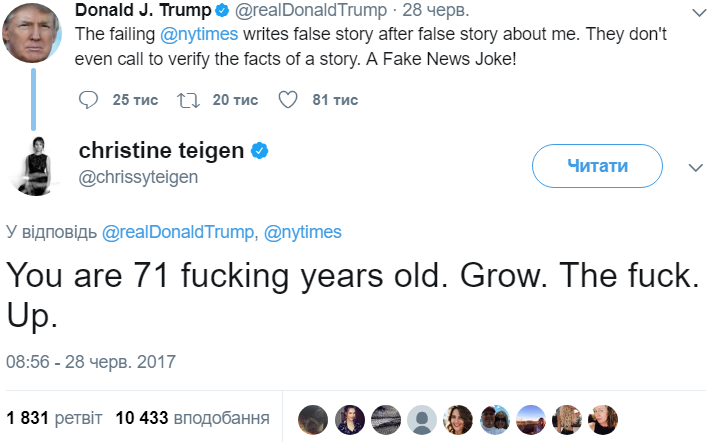728x442 pixels.
Task: Click the retweet icon on Trump's tweet
Action: [x=187, y=99]
